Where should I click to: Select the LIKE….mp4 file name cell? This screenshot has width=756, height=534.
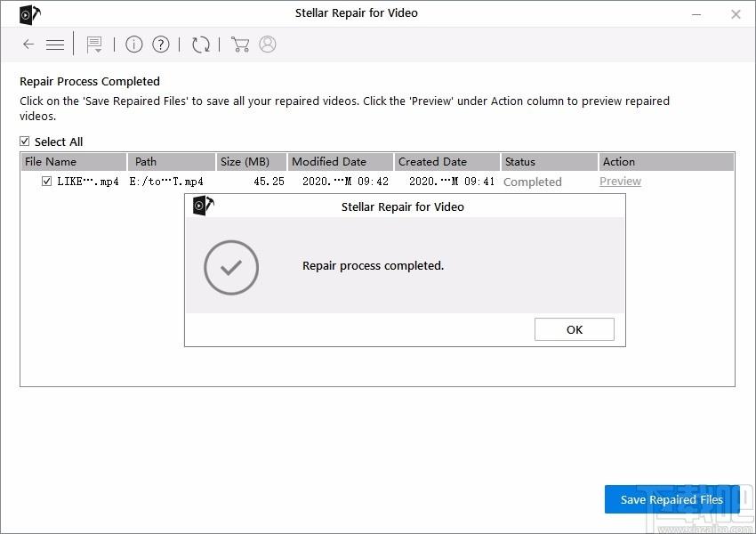click(88, 182)
